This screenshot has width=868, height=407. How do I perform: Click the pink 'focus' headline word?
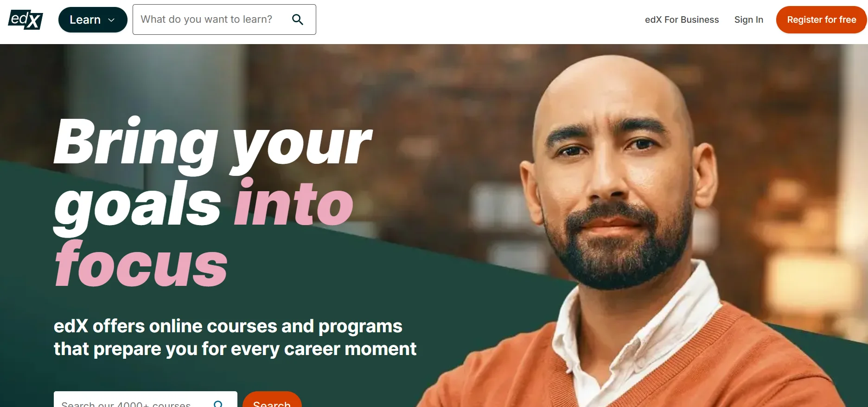141,263
